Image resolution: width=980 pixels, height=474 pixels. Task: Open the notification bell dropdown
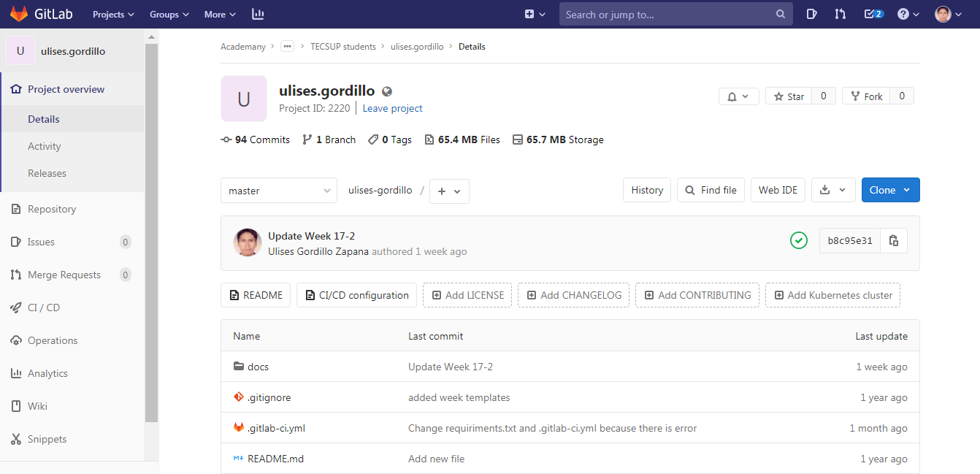pyautogui.click(x=739, y=96)
